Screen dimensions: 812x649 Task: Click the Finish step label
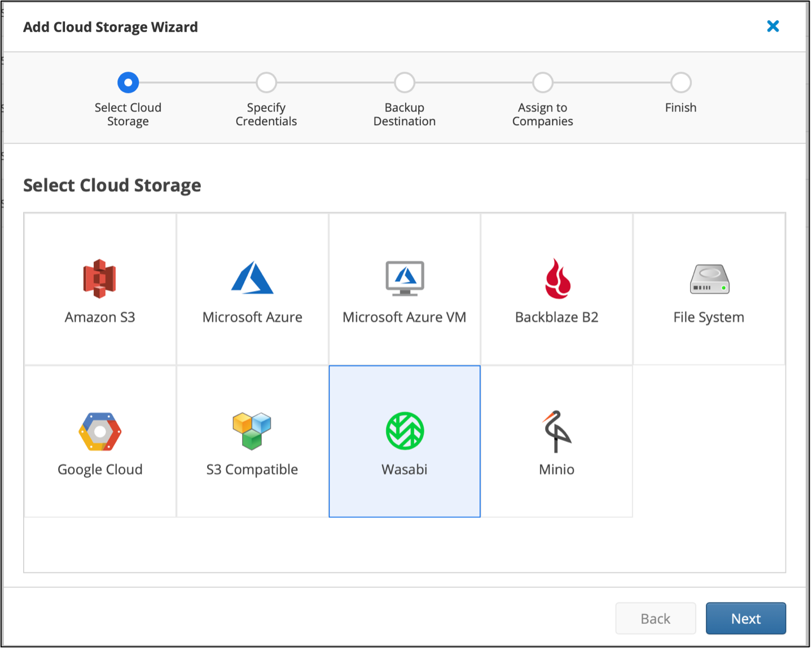(x=681, y=107)
